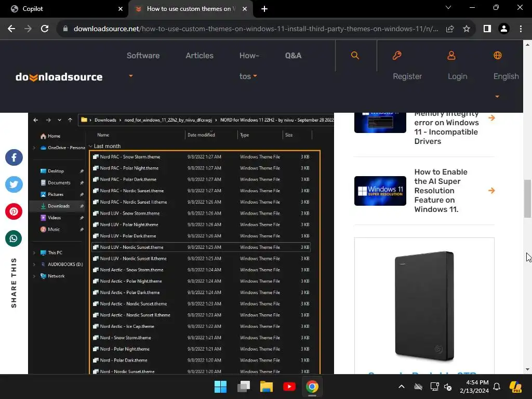Image resolution: width=532 pixels, height=399 pixels.
Task: Open the Copilot Preview taskbar icon
Action: tap(516, 387)
